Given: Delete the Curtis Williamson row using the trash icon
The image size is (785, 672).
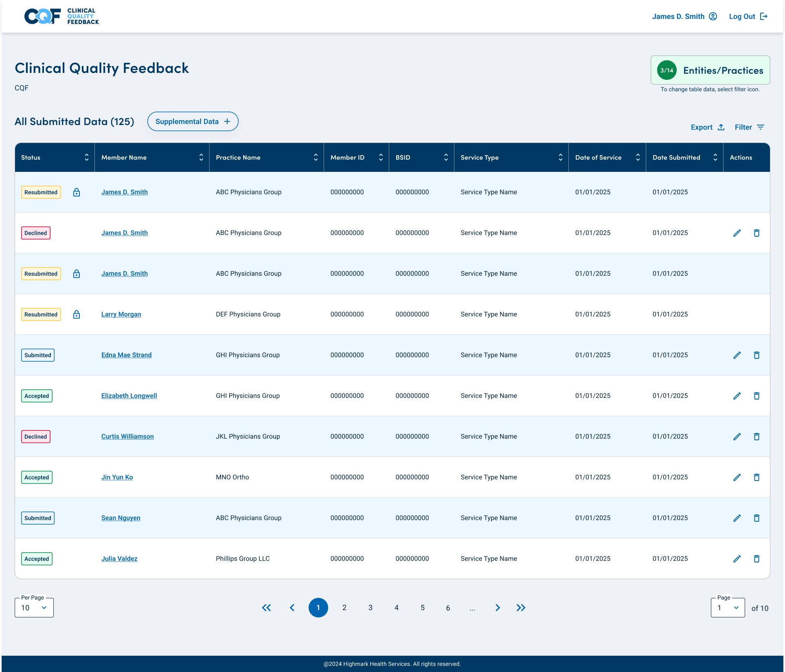Looking at the screenshot, I should [x=756, y=437].
